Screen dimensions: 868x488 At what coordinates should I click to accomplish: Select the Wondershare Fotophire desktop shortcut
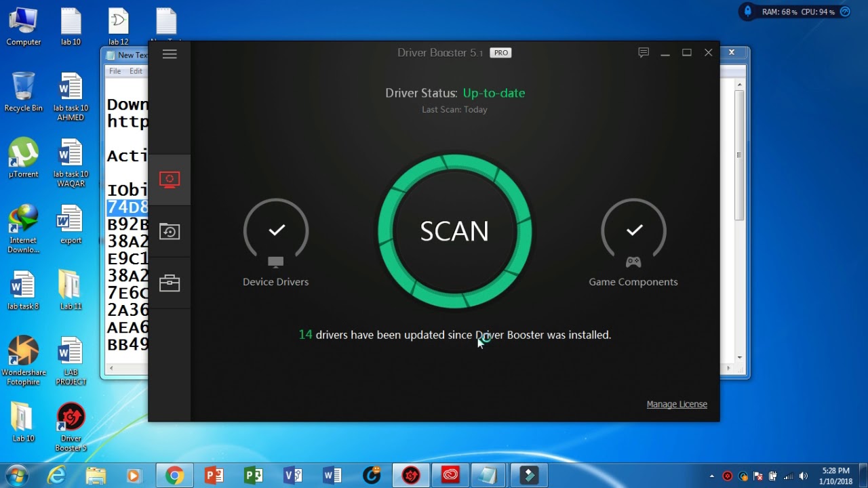(24, 361)
